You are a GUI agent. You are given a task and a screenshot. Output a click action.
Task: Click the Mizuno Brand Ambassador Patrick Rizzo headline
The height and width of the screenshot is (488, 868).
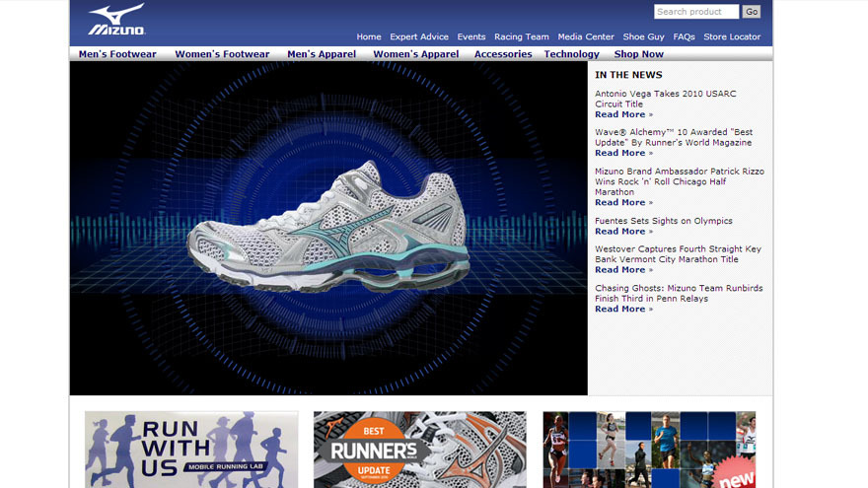680,181
